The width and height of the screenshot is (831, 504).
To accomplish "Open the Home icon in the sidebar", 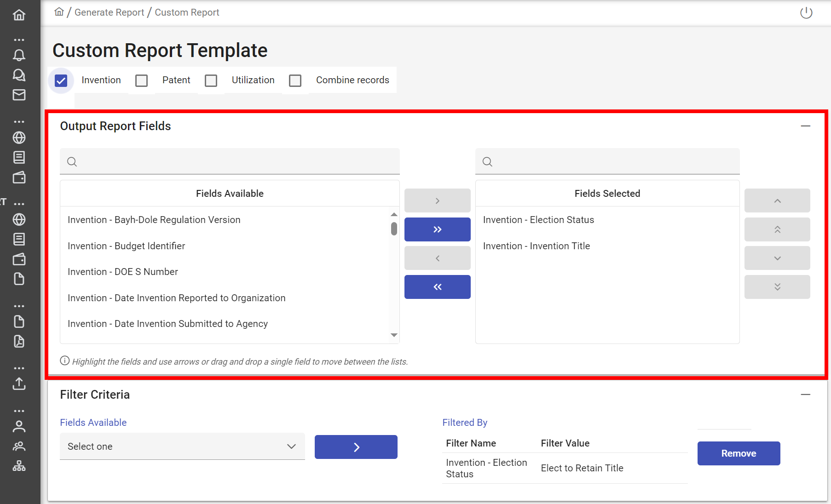I will click(x=19, y=14).
